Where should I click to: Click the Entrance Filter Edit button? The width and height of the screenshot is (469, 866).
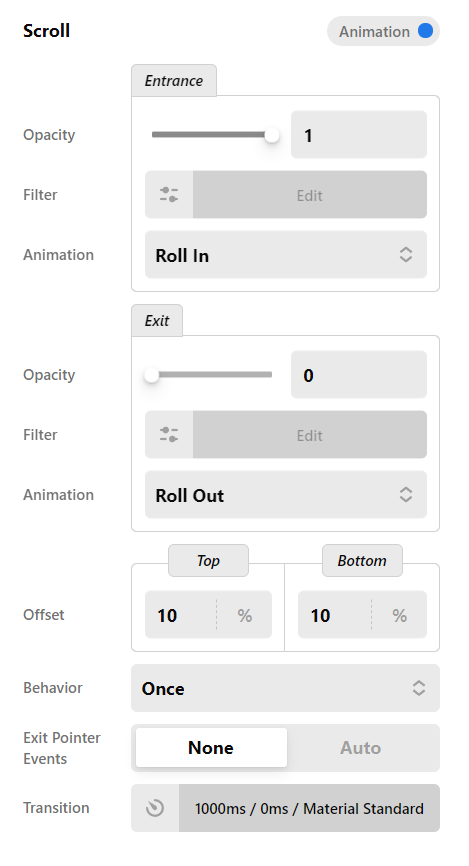tap(309, 194)
